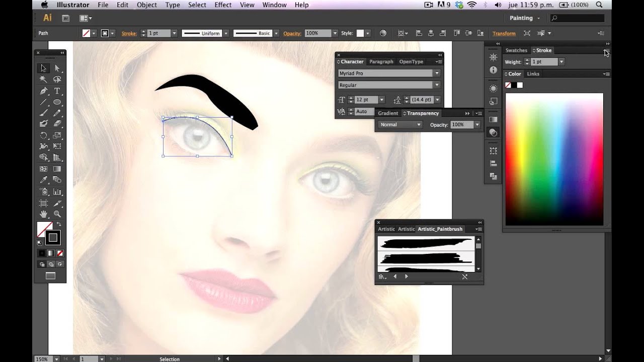Pick a color from the spectrum ramp
The height and width of the screenshot is (362, 644).
pyautogui.click(x=554, y=159)
